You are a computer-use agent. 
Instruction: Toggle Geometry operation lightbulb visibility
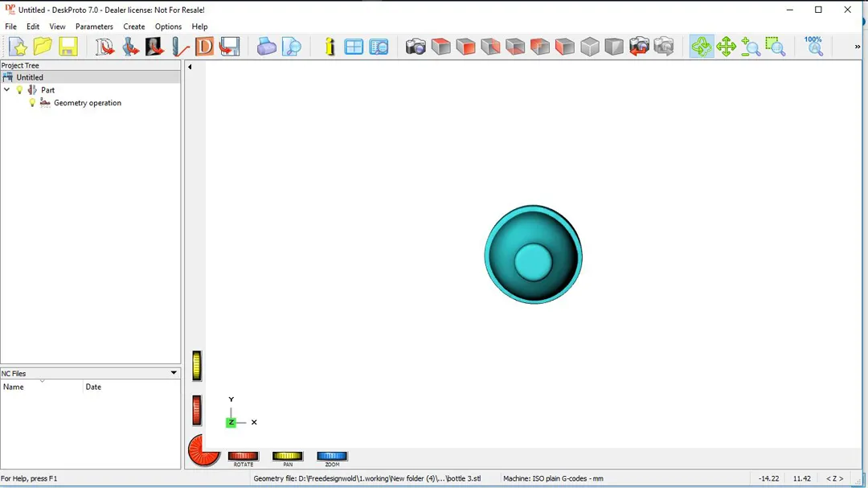click(x=33, y=103)
